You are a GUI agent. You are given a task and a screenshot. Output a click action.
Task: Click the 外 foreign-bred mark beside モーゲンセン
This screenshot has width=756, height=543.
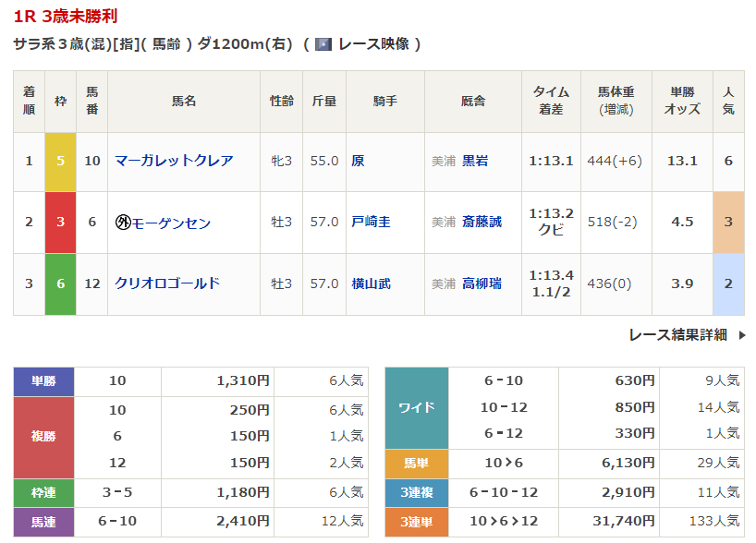tap(122, 223)
